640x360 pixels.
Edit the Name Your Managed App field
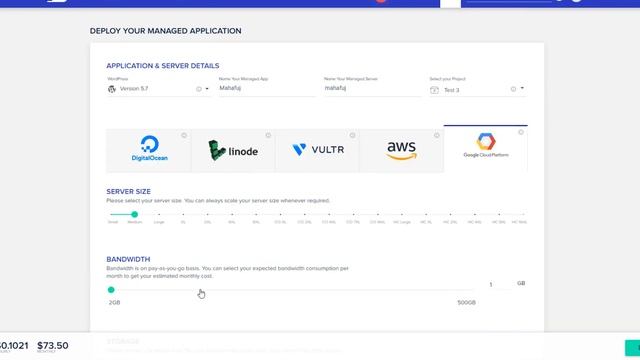click(267, 88)
